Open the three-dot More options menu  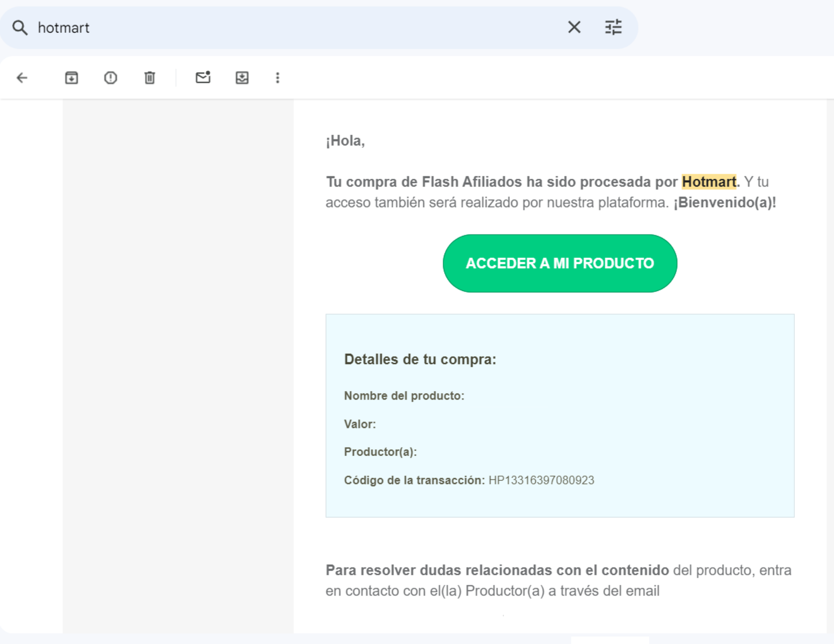pos(277,78)
